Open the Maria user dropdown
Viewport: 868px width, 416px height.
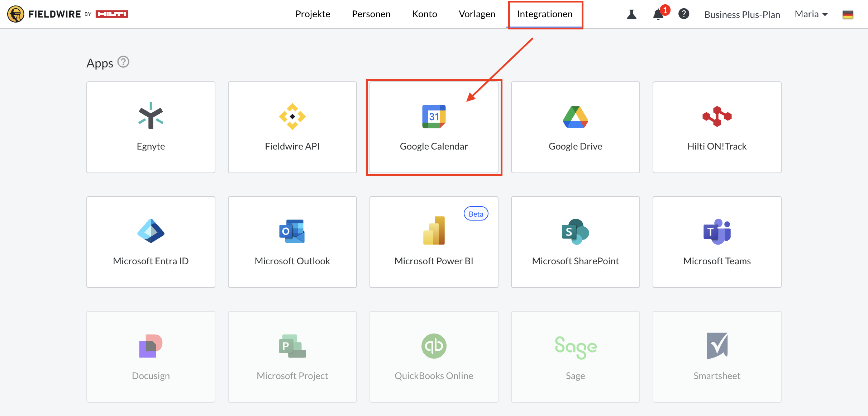pos(811,14)
